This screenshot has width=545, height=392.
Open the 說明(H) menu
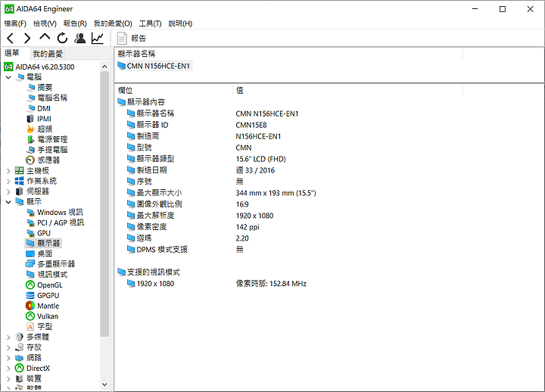click(180, 23)
